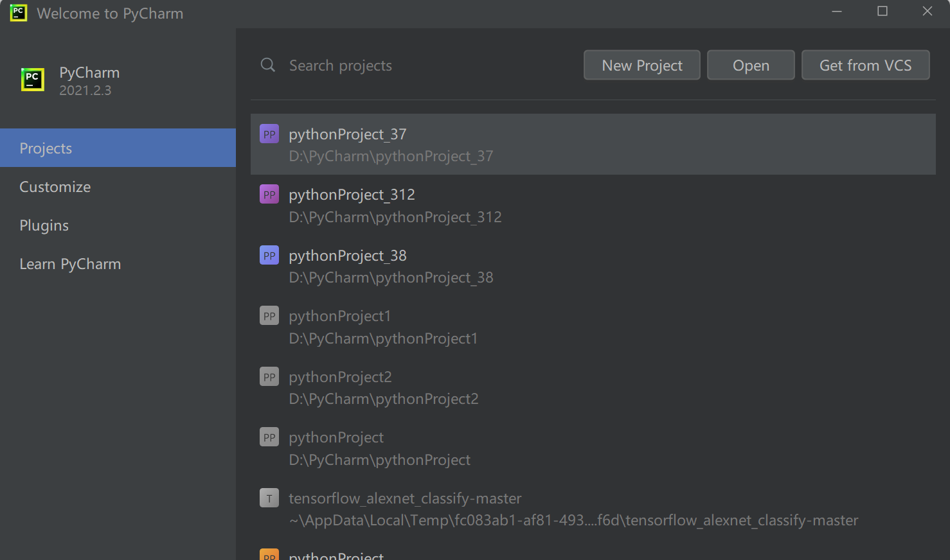
Task: Click the blue PP icon of pythonProject_38
Action: [269, 256]
